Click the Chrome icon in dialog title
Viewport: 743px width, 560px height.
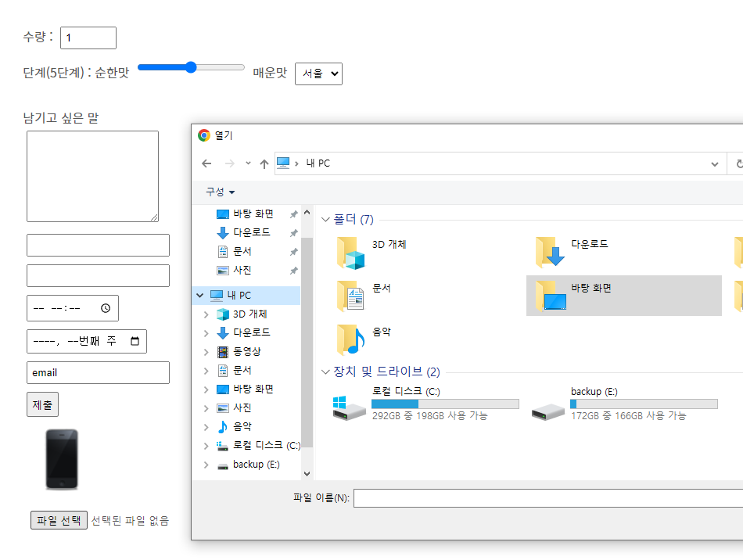pos(204,135)
